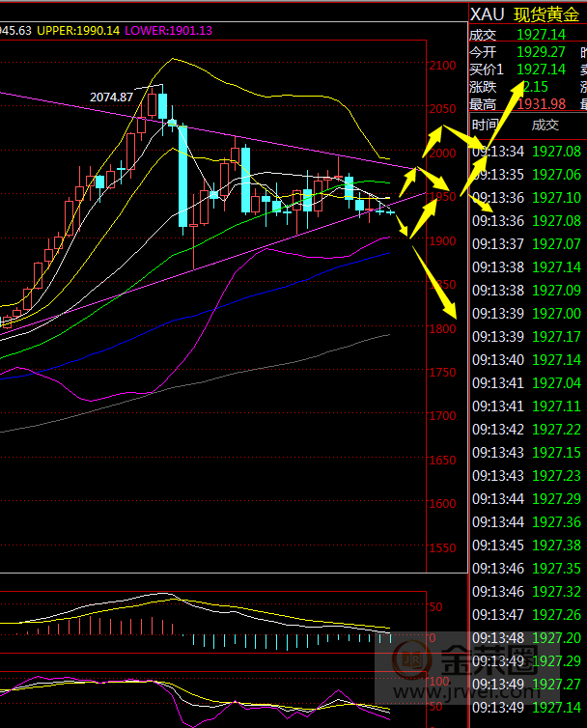Select the 09:13:44 tick with price 1927.36
Image resolution: width=587 pixels, height=728 pixels.
526,521
